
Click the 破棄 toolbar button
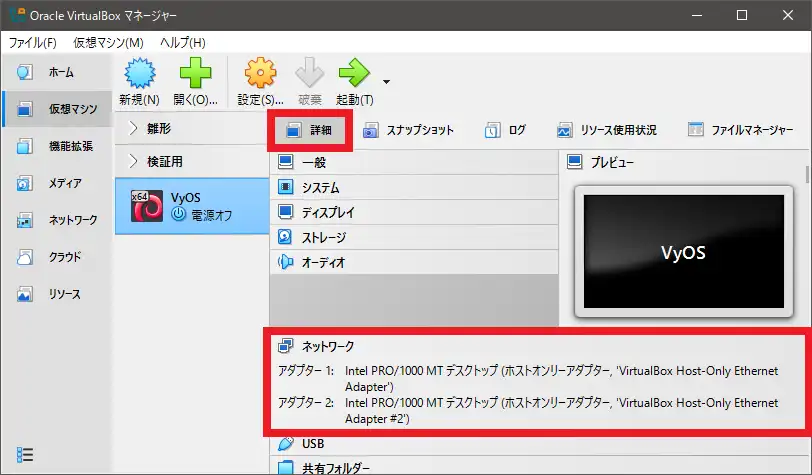tap(310, 82)
